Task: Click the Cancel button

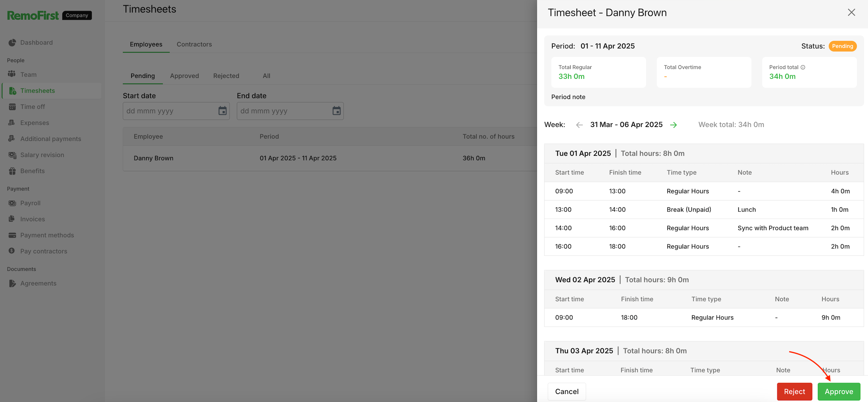Action: [567, 391]
